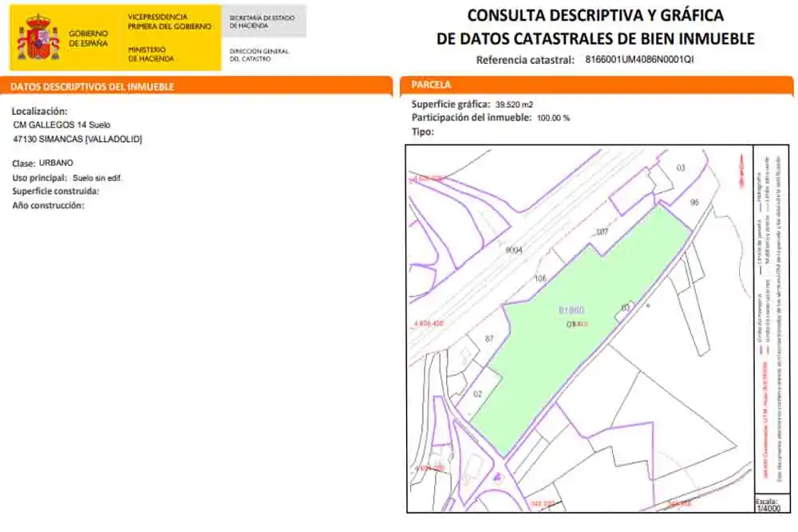Screen dimensions: 798x532
Task: Click parcel label '107' on the map
Action: 602,232
